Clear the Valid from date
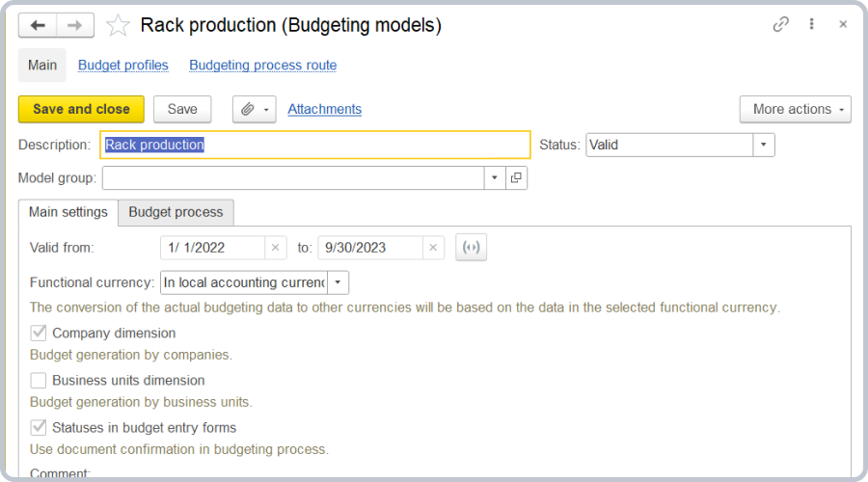This screenshot has width=868, height=482. coord(275,248)
